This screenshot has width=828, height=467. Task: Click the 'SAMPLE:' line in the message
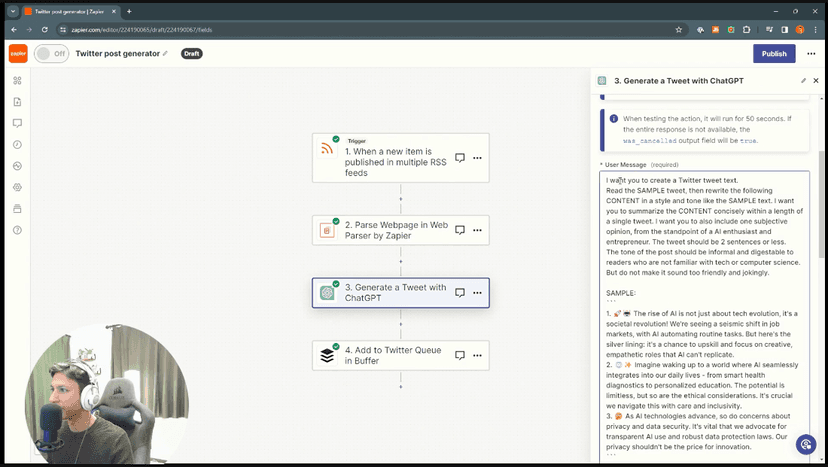click(620, 293)
